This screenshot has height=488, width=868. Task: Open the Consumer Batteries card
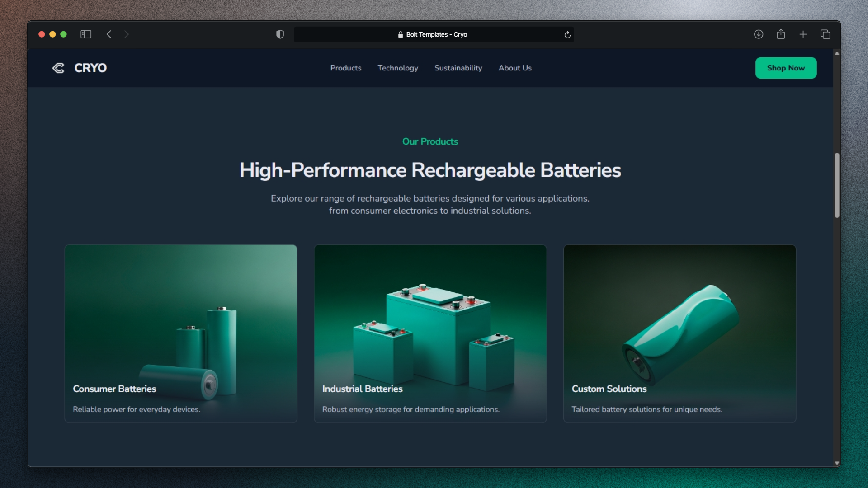181,333
